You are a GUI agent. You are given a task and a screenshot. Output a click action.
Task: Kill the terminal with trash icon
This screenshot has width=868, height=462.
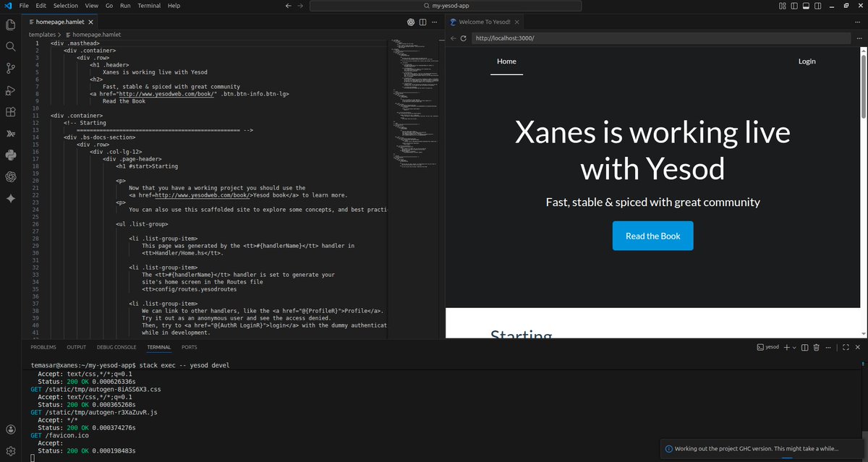point(816,347)
